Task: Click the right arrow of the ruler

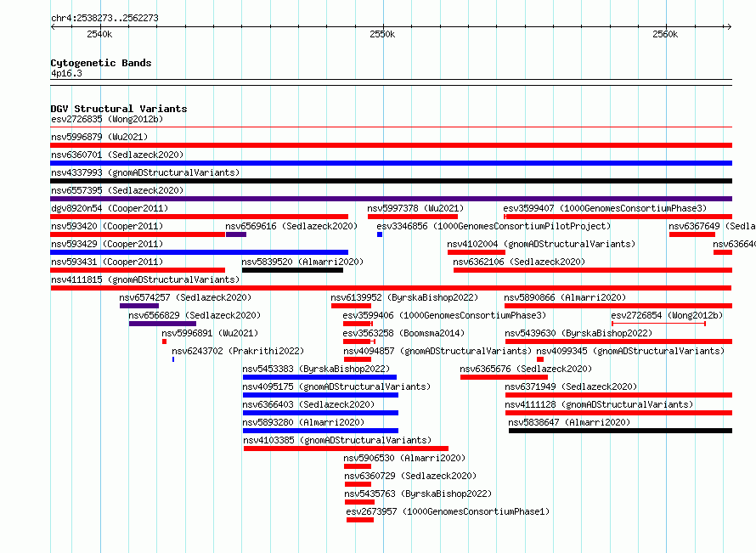Action: (729, 26)
